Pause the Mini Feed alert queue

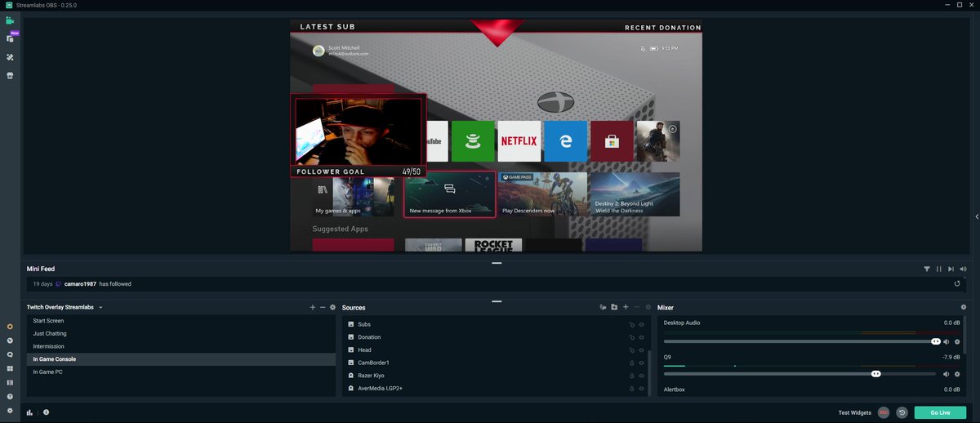pos(939,269)
